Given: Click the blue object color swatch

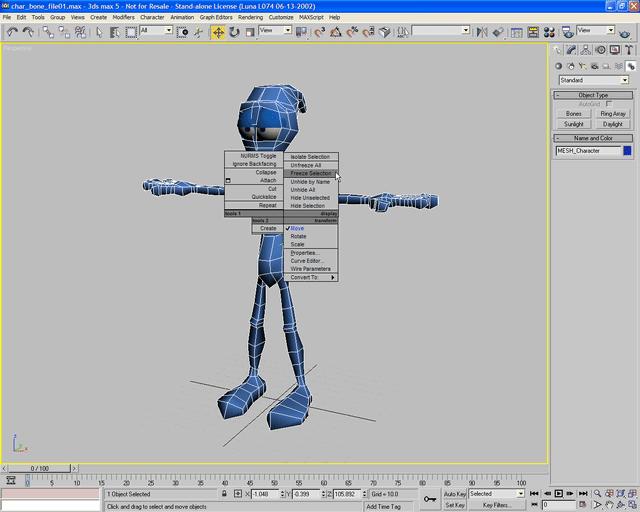Looking at the screenshot, I should [627, 151].
